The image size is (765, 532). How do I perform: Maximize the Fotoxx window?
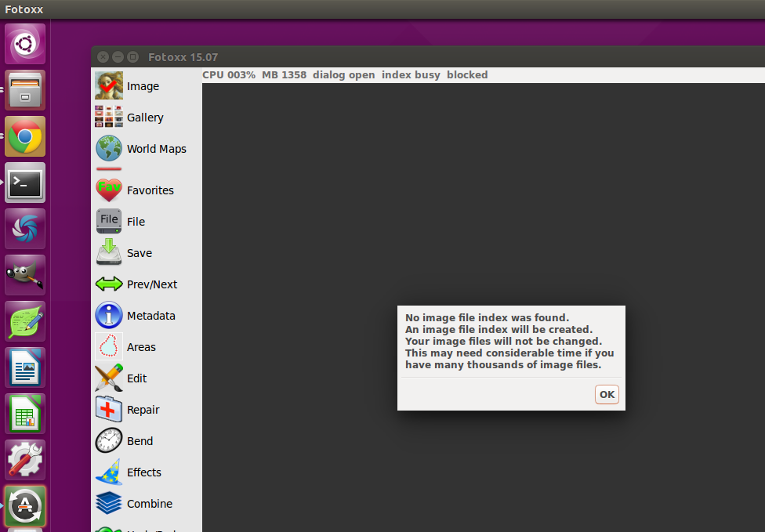click(132, 57)
